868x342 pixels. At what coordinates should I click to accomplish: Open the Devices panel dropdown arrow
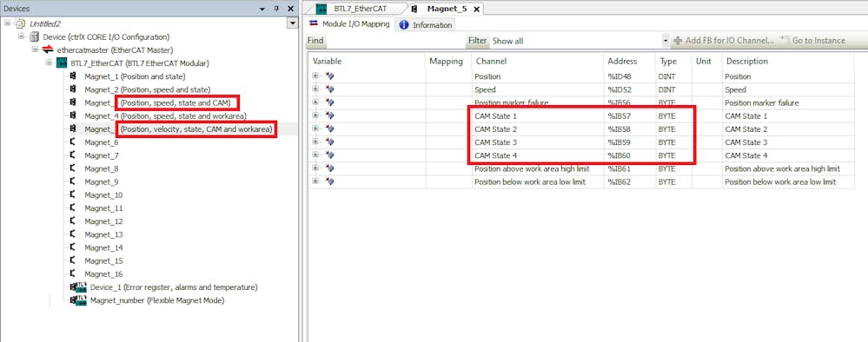[262, 9]
